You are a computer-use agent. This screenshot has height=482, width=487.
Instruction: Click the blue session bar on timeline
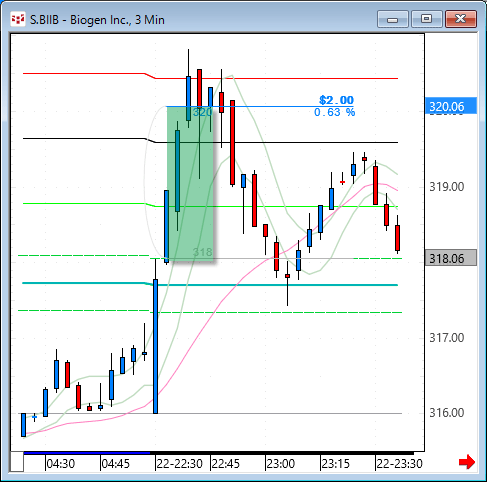click(x=87, y=453)
